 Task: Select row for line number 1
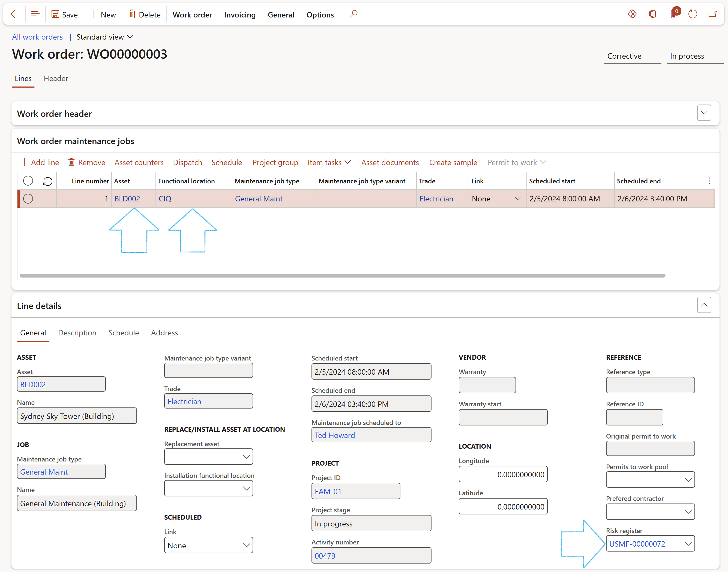28,199
